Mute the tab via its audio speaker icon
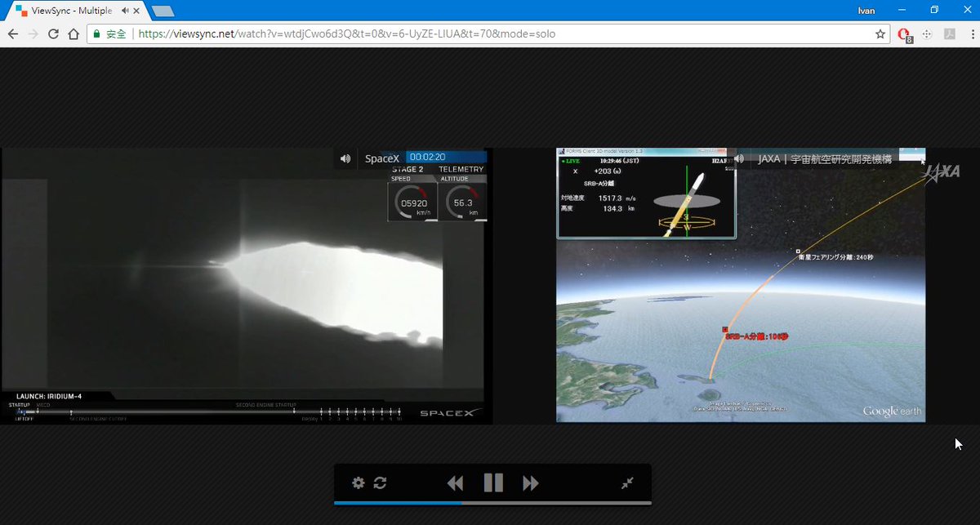Screen dimensions: 980x525 click(x=125, y=11)
